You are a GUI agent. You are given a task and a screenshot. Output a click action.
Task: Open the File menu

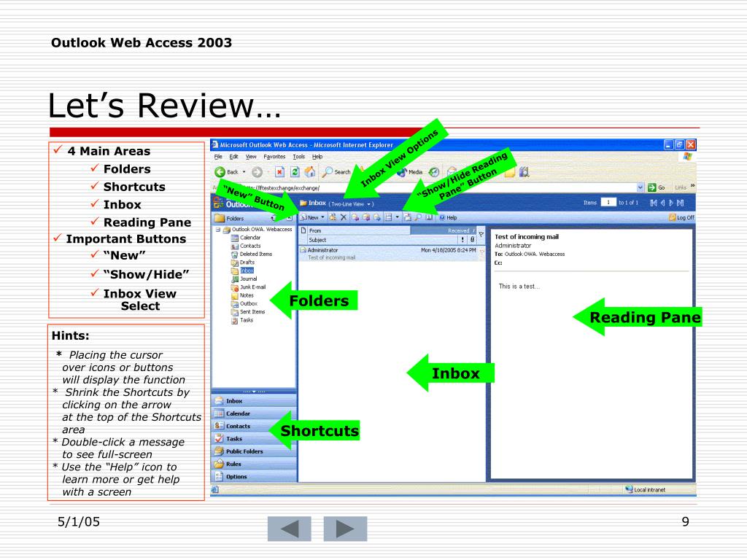pyautogui.click(x=217, y=157)
